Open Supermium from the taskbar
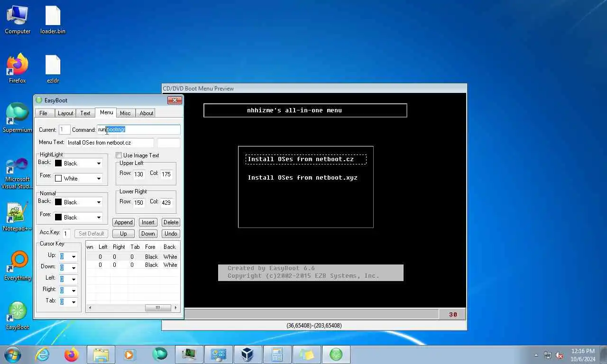Viewport: 607px width, 364px height. point(160,355)
